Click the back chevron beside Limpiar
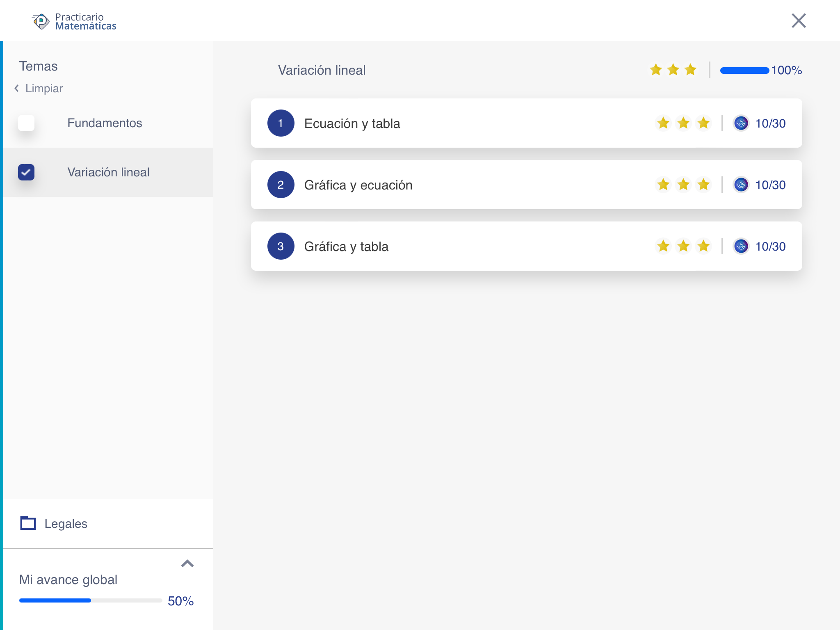 [x=17, y=88]
